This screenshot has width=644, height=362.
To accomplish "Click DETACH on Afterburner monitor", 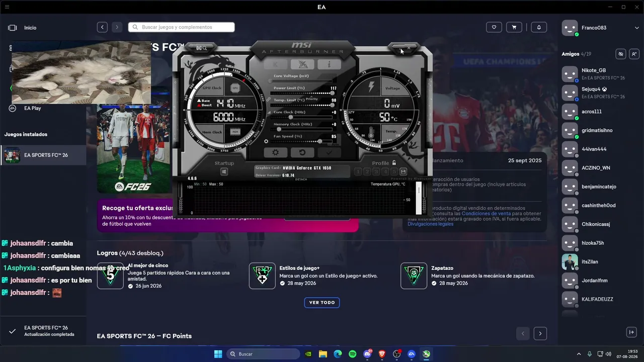I will click(301, 179).
